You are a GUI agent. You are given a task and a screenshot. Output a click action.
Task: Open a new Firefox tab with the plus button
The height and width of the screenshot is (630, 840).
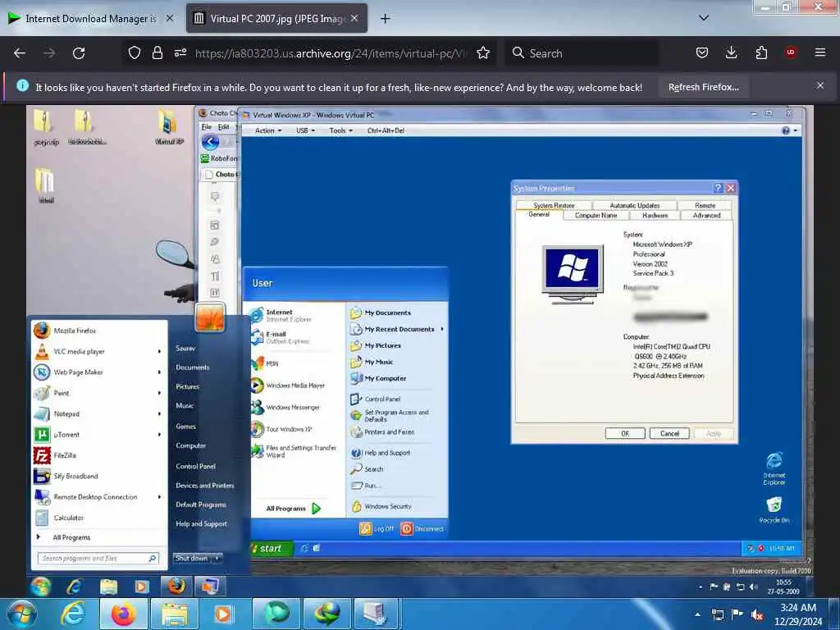385,19
